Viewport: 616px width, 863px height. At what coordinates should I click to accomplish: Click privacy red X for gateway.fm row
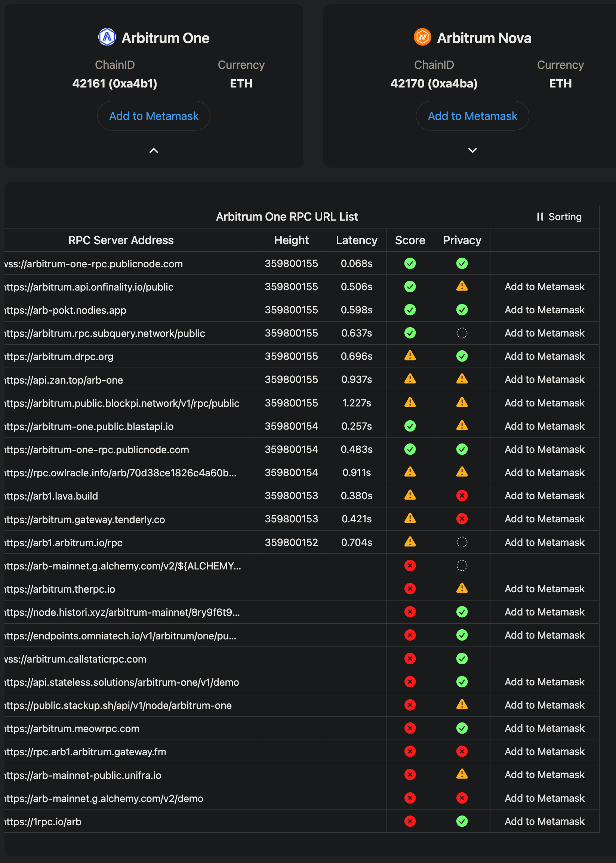tap(462, 751)
